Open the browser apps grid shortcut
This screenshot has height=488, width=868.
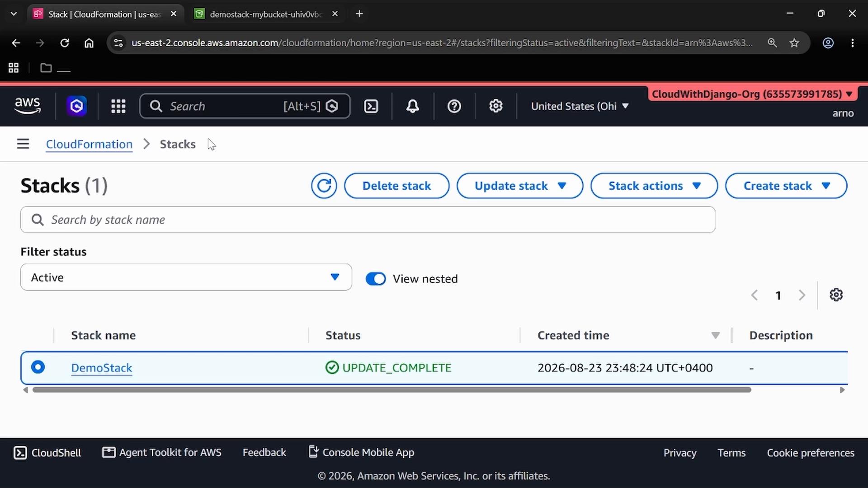[x=14, y=68]
